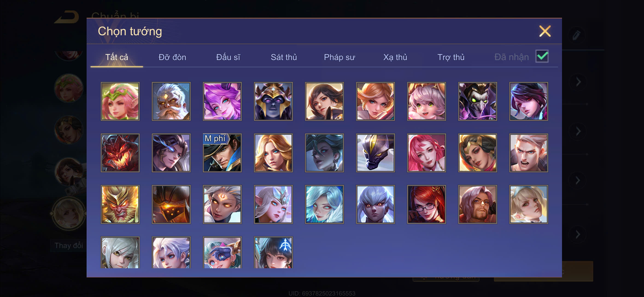
Task: Select the red-haired hero wearing glasses
Action: (x=427, y=204)
